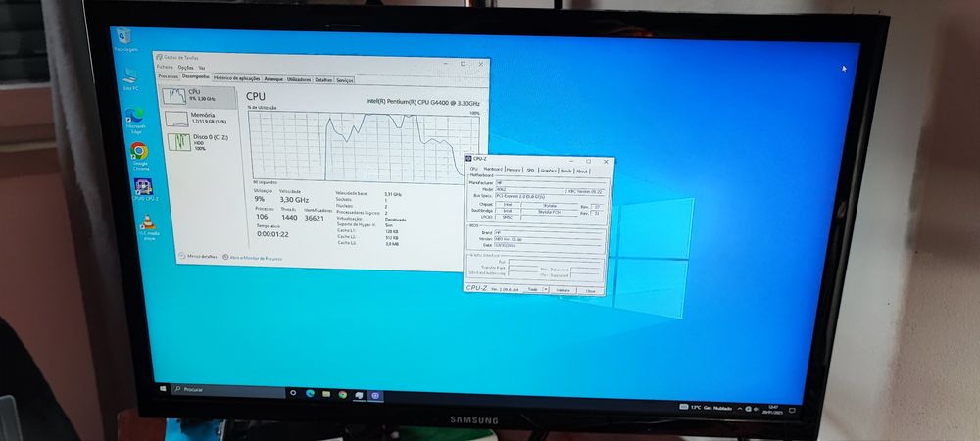Viewport: 980px width, 441px height.
Task: Switch to the Desempenho tab
Action: click(196, 76)
